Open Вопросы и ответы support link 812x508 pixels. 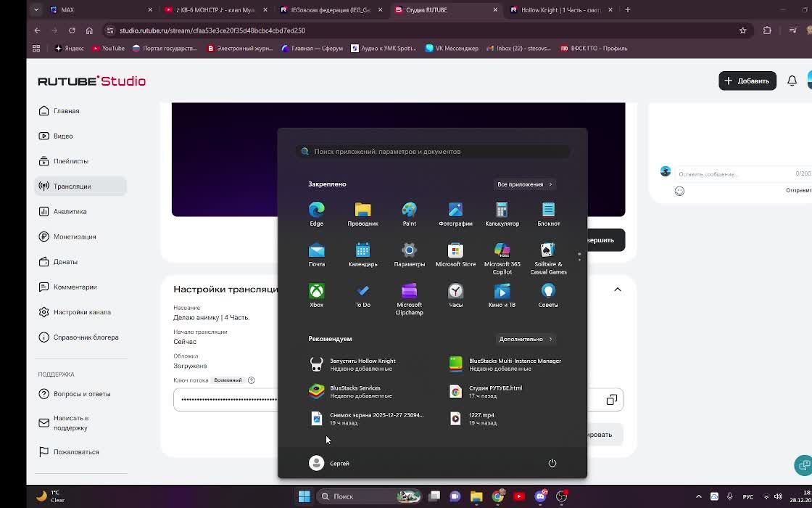click(80, 394)
